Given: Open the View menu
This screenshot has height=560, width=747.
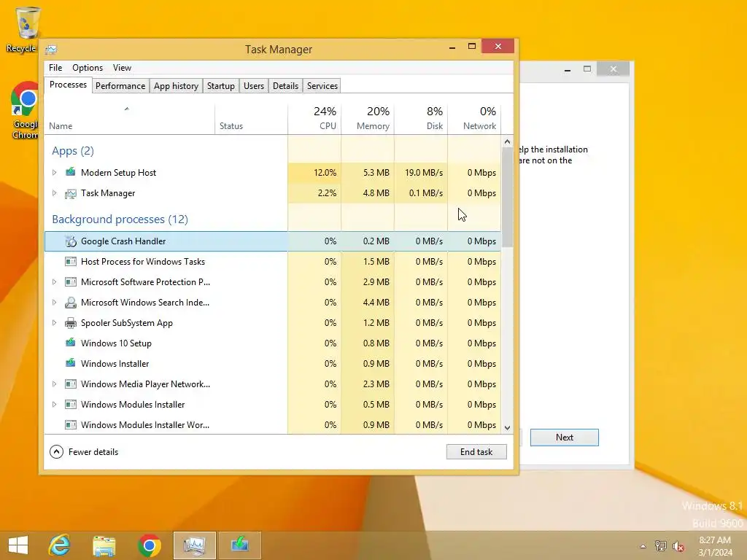Looking at the screenshot, I should (x=122, y=68).
